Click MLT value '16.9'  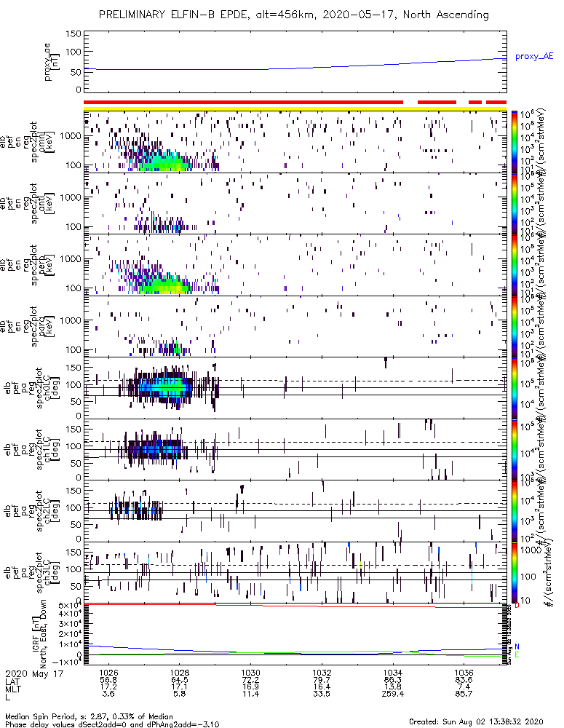(250, 687)
